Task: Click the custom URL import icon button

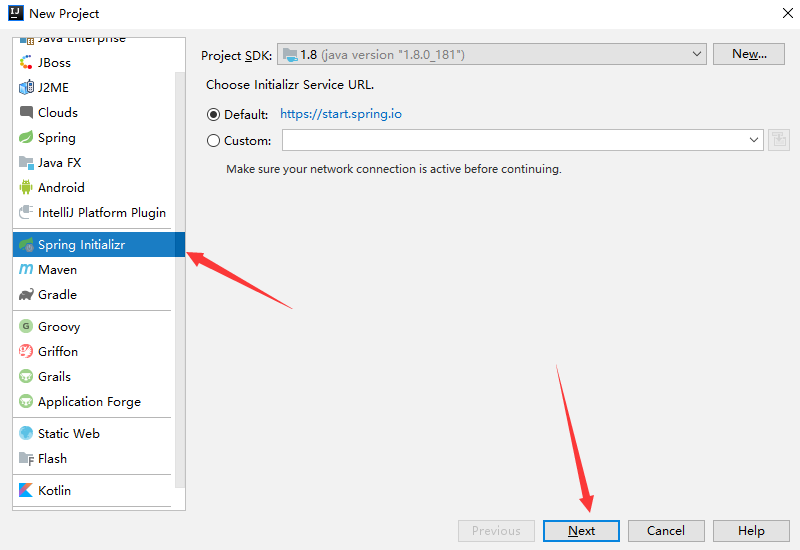Action: pos(779,140)
